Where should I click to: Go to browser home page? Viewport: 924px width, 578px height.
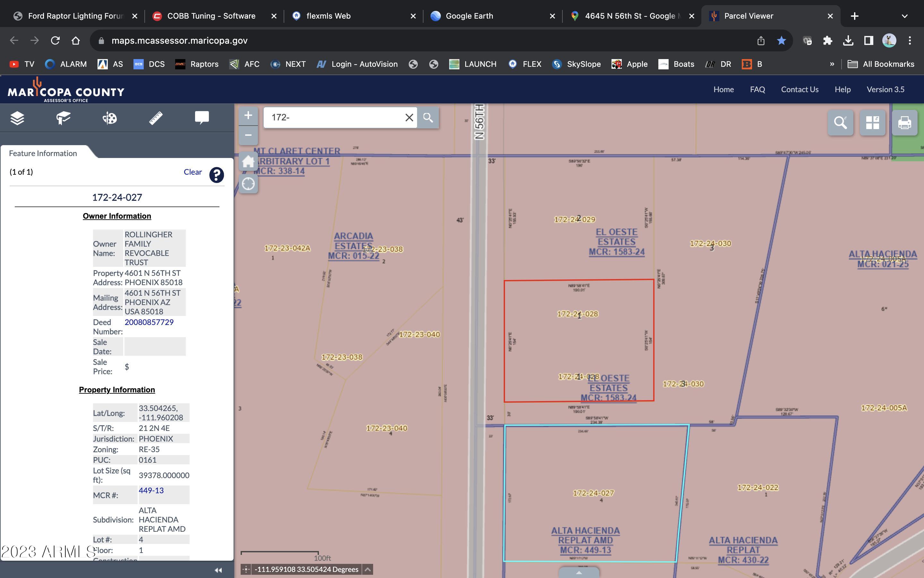pos(76,40)
